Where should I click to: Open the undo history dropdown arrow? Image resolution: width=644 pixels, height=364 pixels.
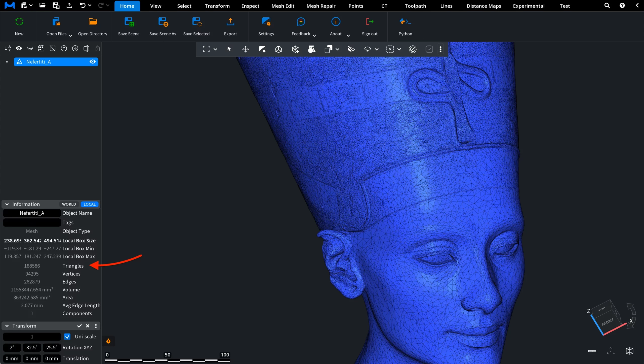pyautogui.click(x=90, y=5)
